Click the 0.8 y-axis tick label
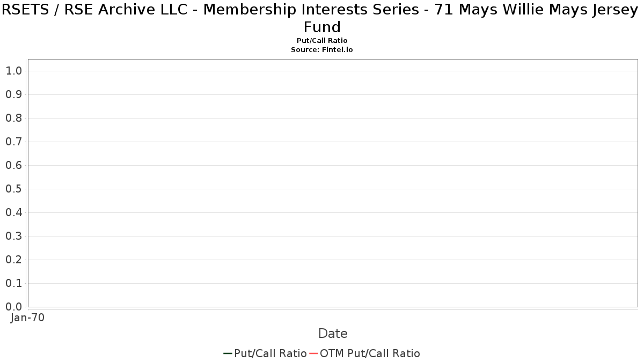Image resolution: width=644 pixels, height=362 pixels. coord(14,118)
